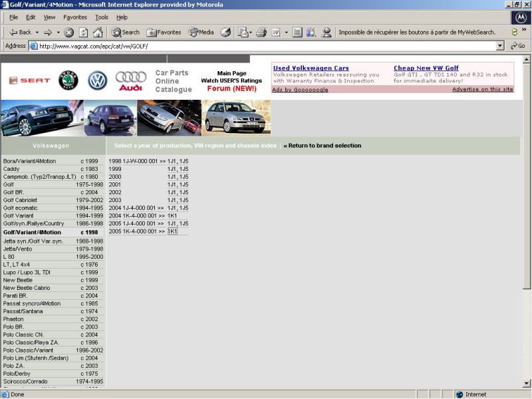Select Golf Variant model row
532x399 pixels.
(53, 215)
